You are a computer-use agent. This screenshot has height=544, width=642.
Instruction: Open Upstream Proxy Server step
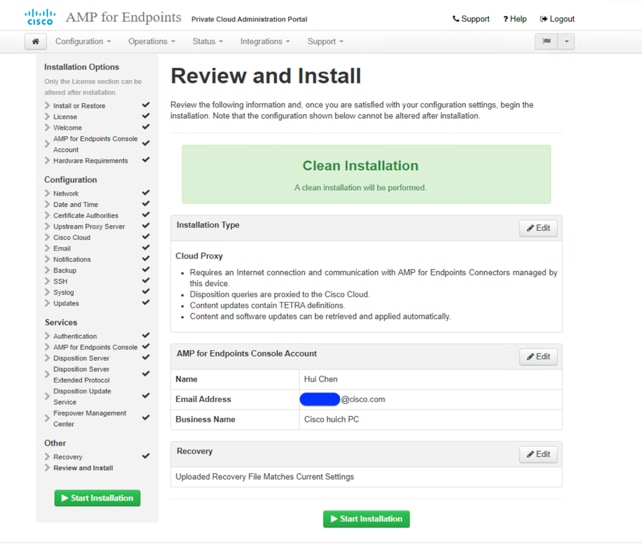tap(89, 226)
